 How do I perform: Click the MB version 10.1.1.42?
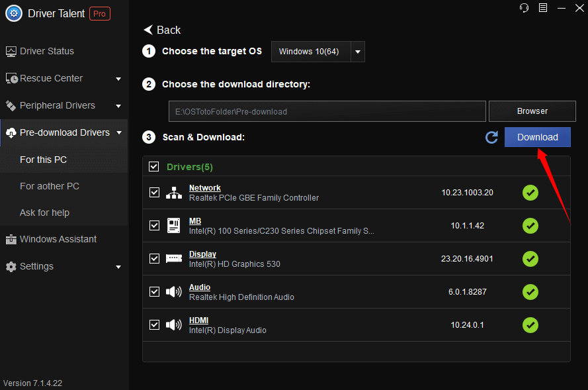467,226
